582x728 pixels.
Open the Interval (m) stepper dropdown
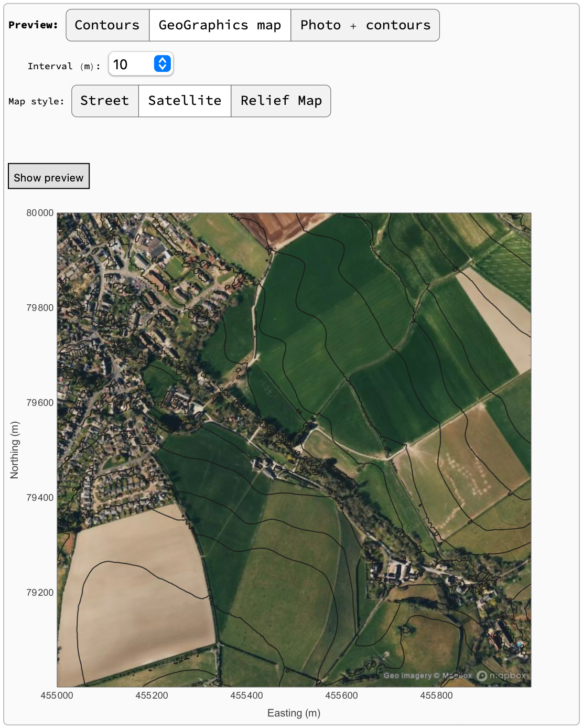coord(163,64)
